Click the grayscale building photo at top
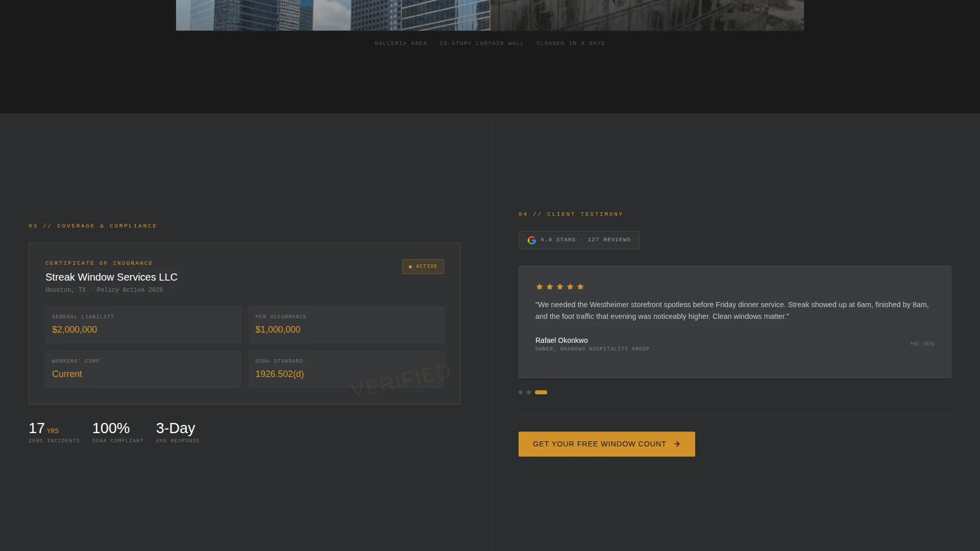Screen dimensions: 980x551 pos(647,15)
